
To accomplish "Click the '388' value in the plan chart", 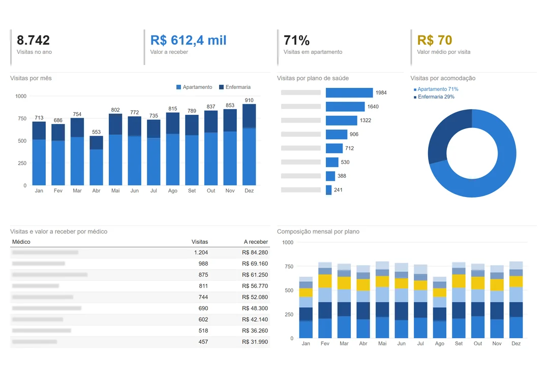I will tap(342, 176).
